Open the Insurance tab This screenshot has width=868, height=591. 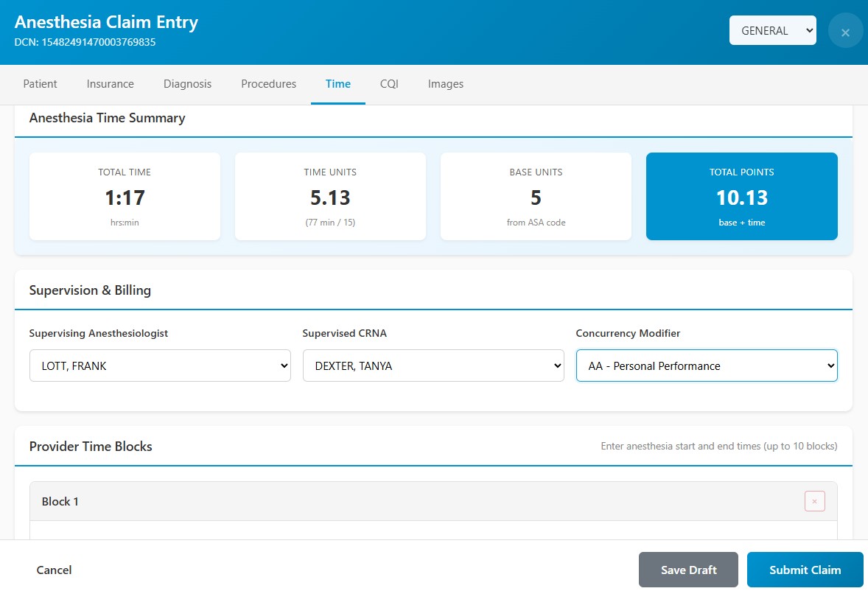(x=110, y=84)
